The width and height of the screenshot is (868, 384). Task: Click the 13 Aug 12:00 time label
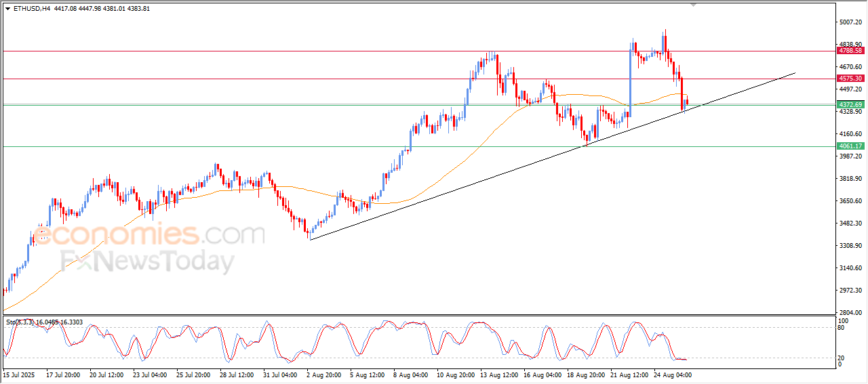coord(498,374)
